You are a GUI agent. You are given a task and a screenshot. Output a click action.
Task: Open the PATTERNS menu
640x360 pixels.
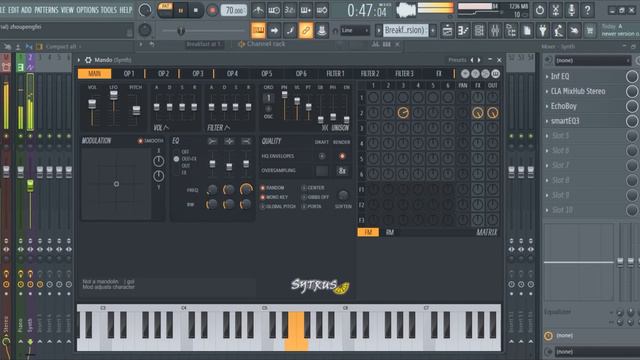point(46,10)
